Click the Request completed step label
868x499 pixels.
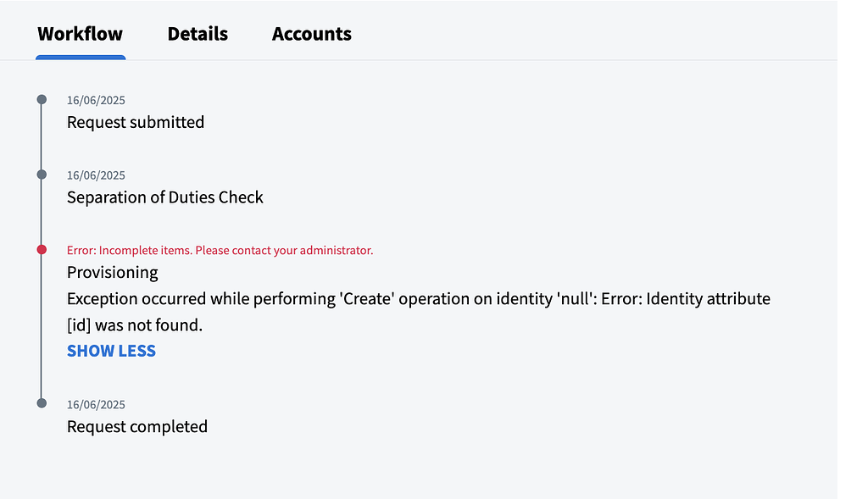tap(137, 426)
